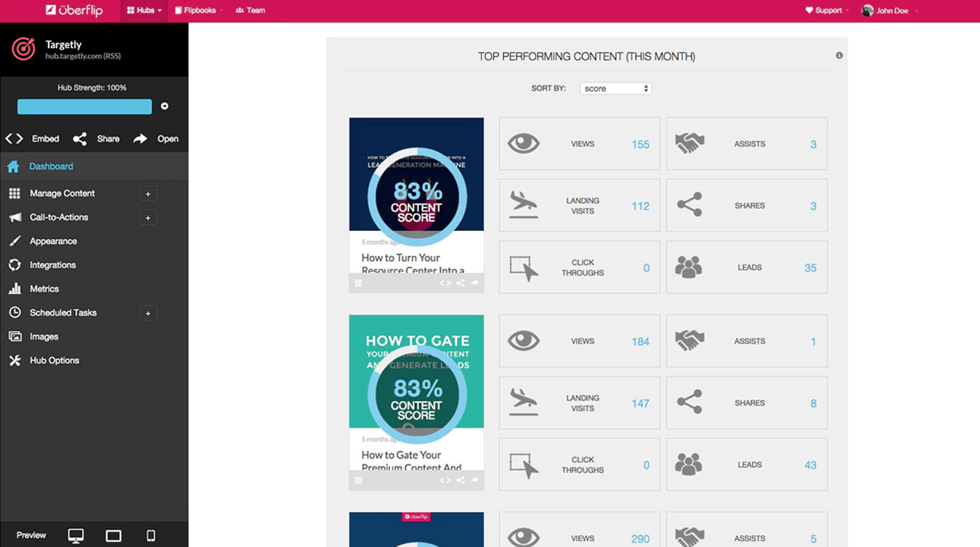The width and height of the screenshot is (980, 547).
Task: Click the Leads tile showing 35
Action: pos(747,267)
